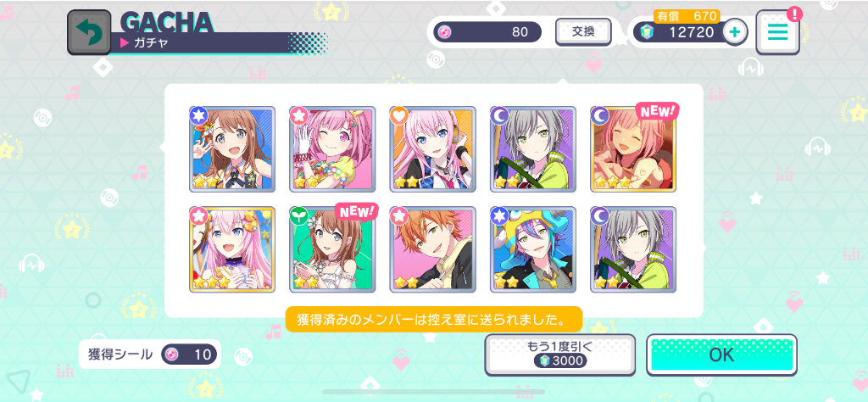Open the orange-haired boy card

[433, 249]
